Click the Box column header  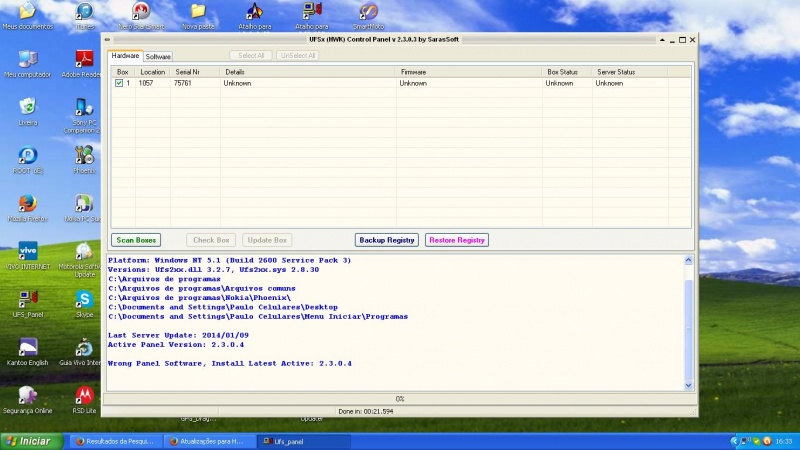pyautogui.click(x=123, y=72)
